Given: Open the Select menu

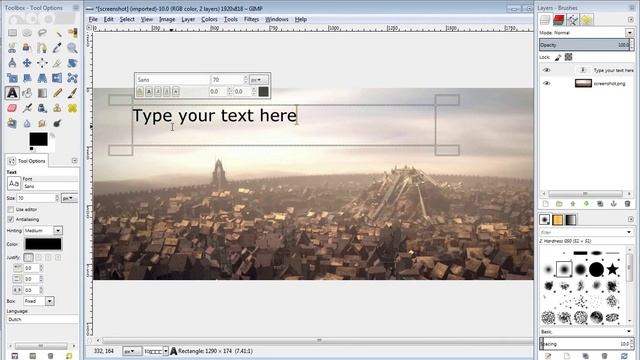Looking at the screenshot, I should pos(127,19).
